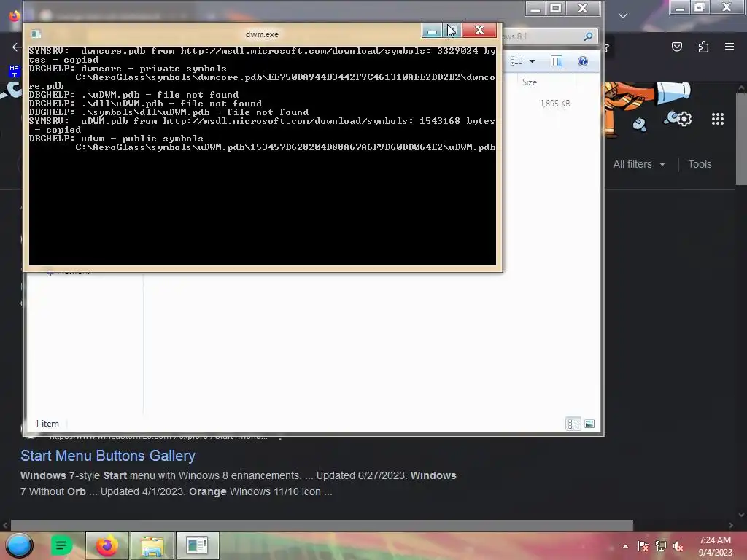Image resolution: width=747 pixels, height=560 pixels.
Task: Open the Firefox hamburger application menu
Action: [x=729, y=47]
